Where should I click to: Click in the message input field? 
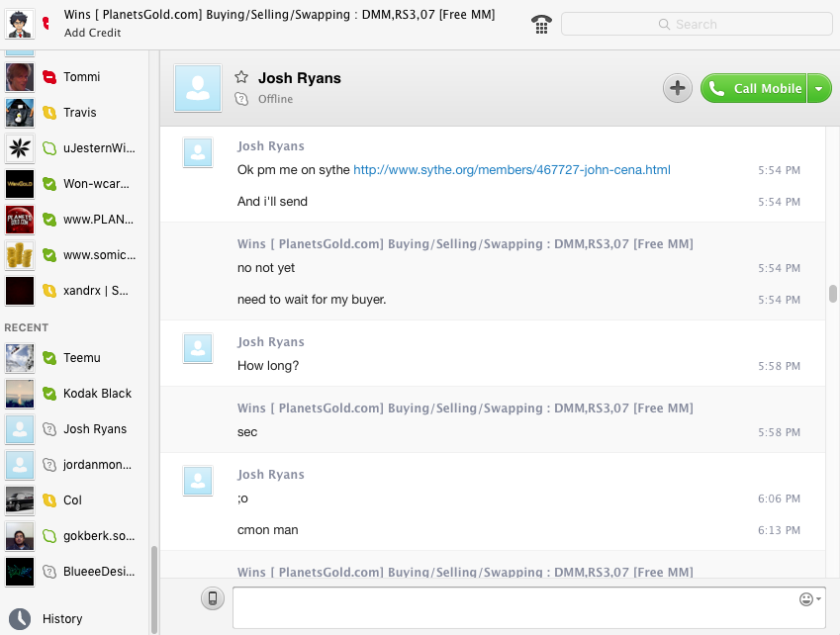coord(528,607)
